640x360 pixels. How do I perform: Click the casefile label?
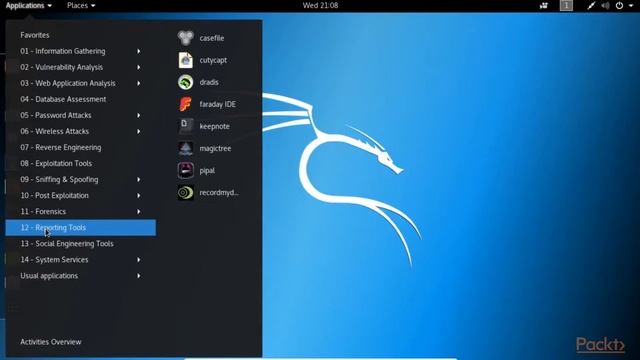212,38
